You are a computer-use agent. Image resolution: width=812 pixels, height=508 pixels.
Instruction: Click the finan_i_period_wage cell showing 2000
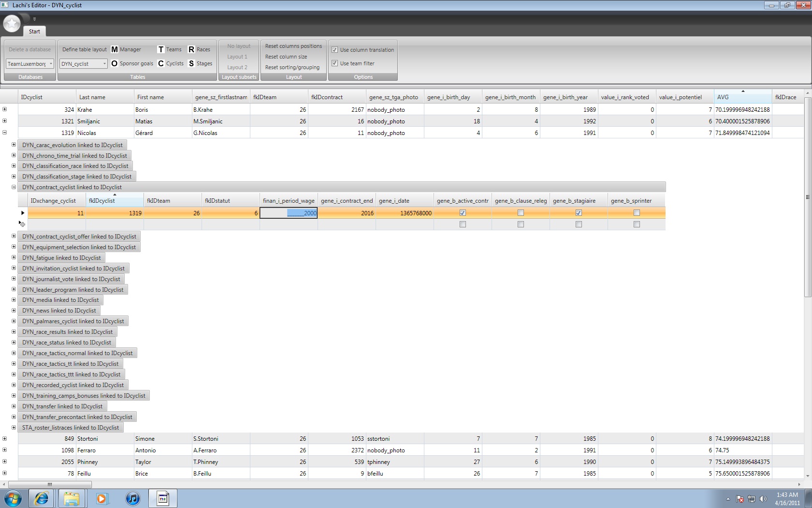click(x=289, y=213)
